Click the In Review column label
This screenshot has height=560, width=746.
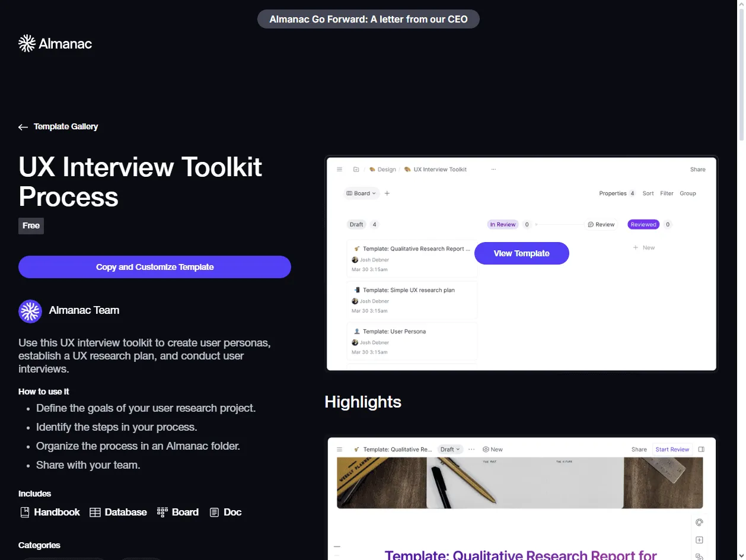tap(503, 225)
